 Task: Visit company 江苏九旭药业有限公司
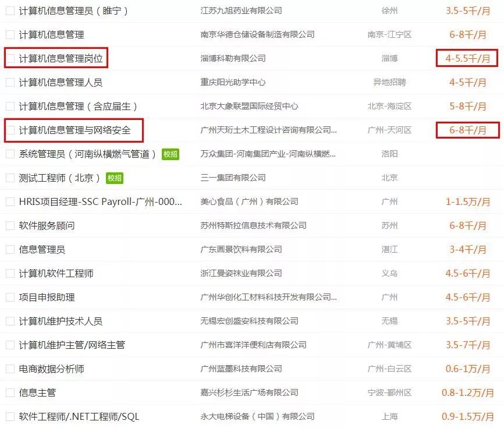coord(241,10)
